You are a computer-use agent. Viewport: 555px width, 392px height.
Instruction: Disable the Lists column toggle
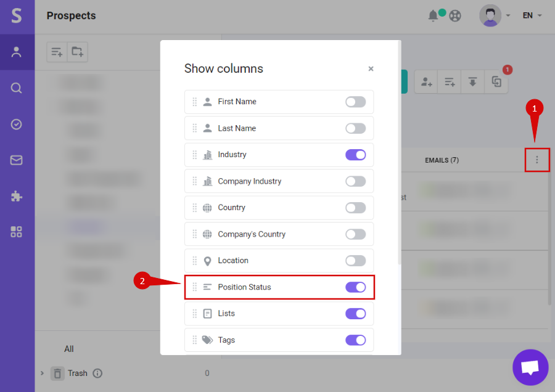point(355,314)
